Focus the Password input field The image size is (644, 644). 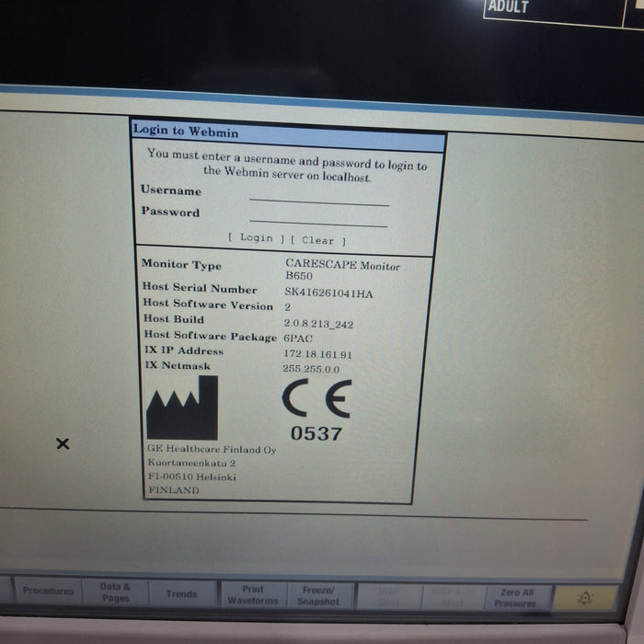318,217
